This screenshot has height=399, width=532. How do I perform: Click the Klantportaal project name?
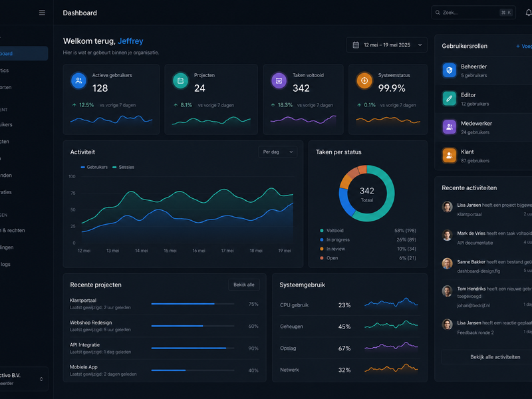point(83,301)
